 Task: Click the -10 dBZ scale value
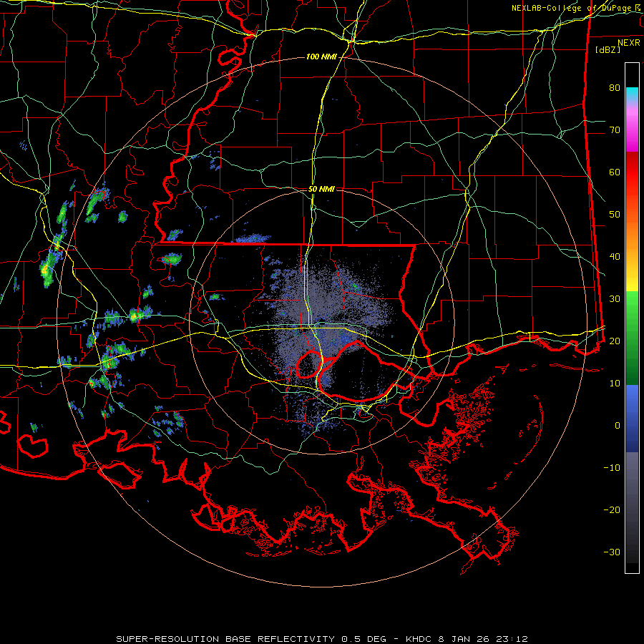612,468
